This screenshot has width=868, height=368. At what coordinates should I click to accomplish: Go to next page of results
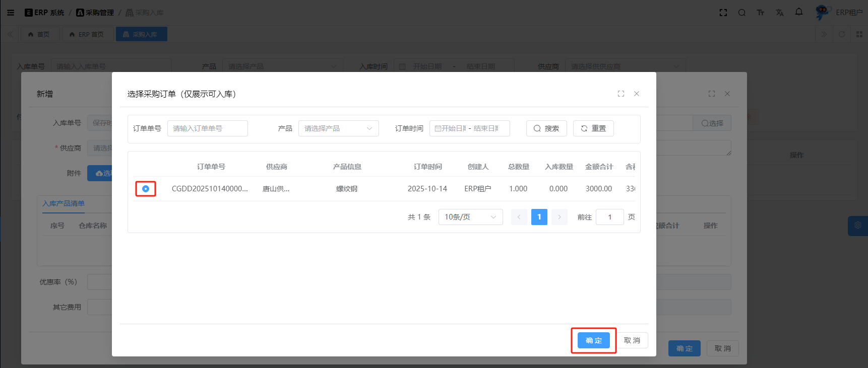point(560,217)
